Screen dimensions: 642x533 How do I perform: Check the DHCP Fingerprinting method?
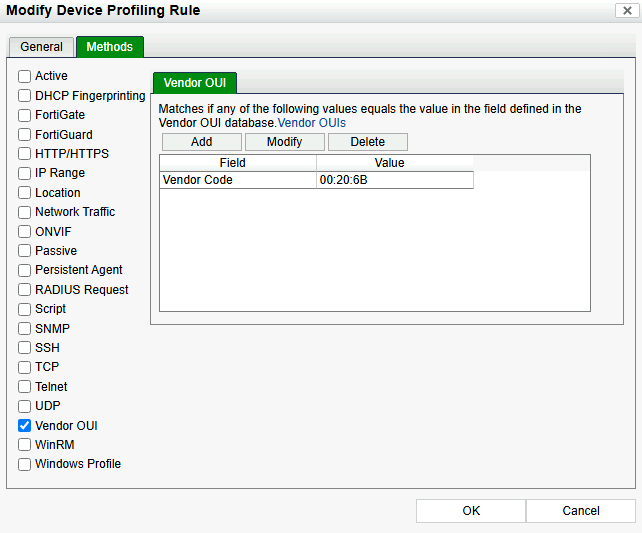[25, 96]
